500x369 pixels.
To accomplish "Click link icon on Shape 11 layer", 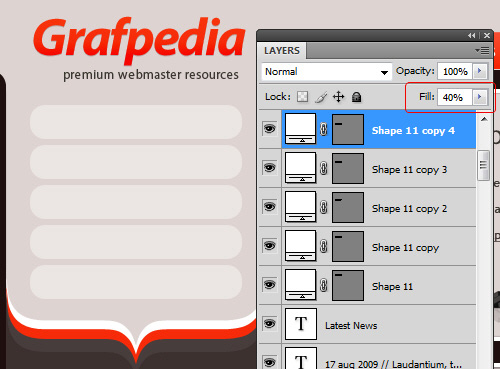I will [323, 285].
